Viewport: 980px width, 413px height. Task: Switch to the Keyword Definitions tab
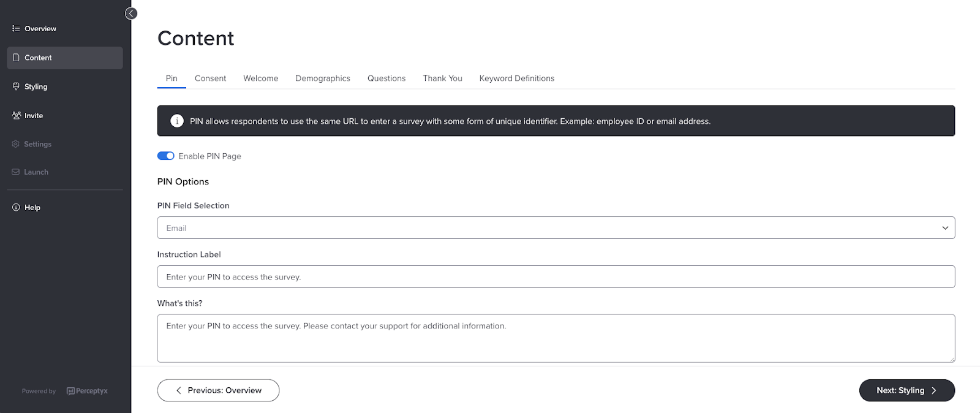[517, 78]
